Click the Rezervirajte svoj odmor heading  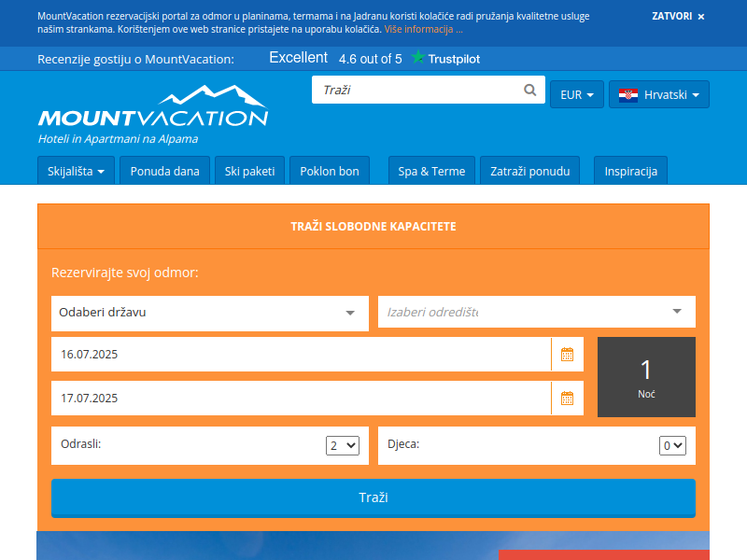coord(125,273)
